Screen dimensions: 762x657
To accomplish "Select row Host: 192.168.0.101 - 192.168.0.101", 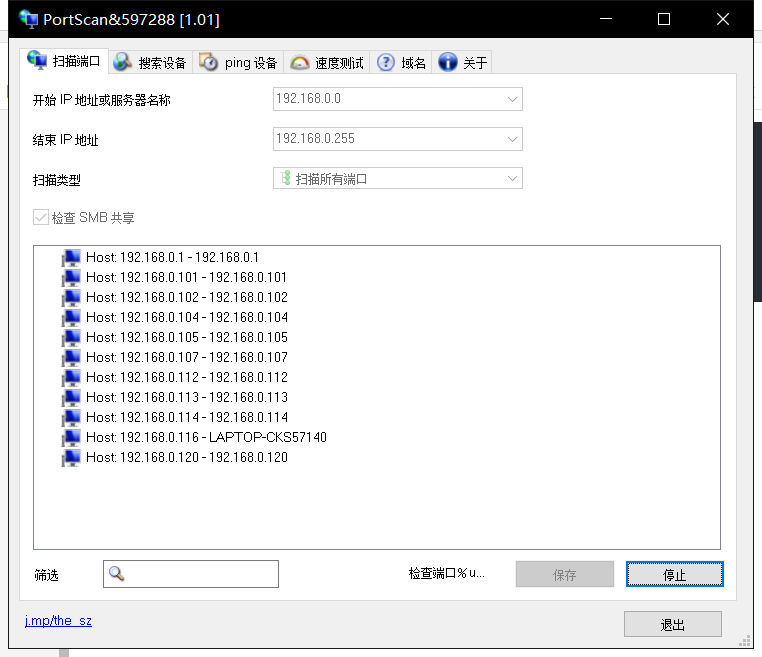I will (186, 277).
